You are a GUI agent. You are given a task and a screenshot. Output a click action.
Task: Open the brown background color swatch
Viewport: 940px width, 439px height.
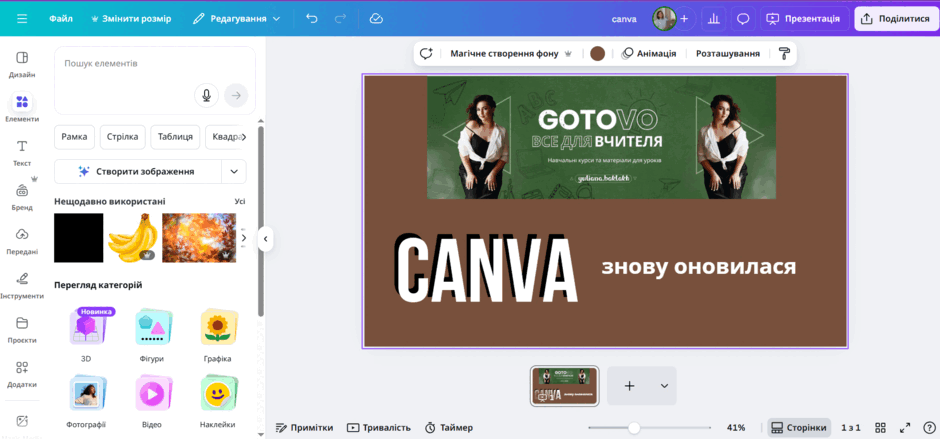click(x=597, y=53)
